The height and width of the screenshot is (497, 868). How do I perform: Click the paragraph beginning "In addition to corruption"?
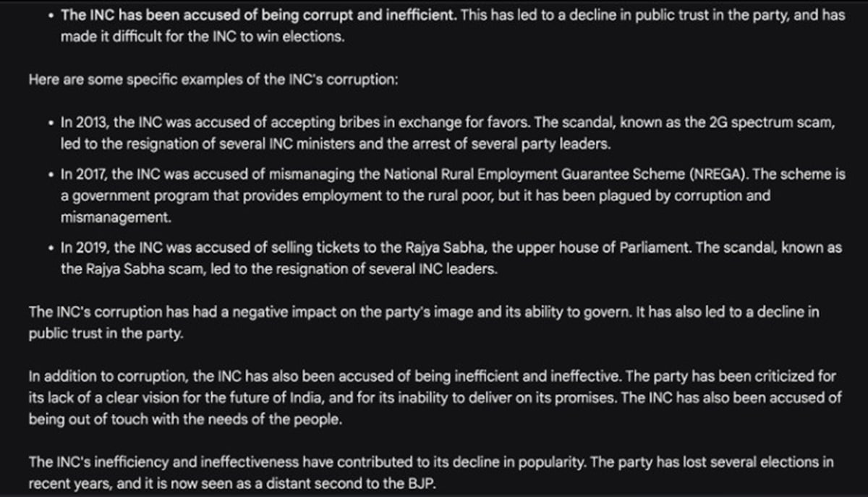point(433,397)
